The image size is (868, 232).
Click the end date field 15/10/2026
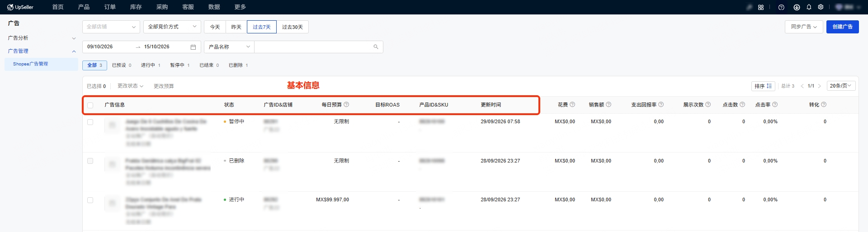157,47
